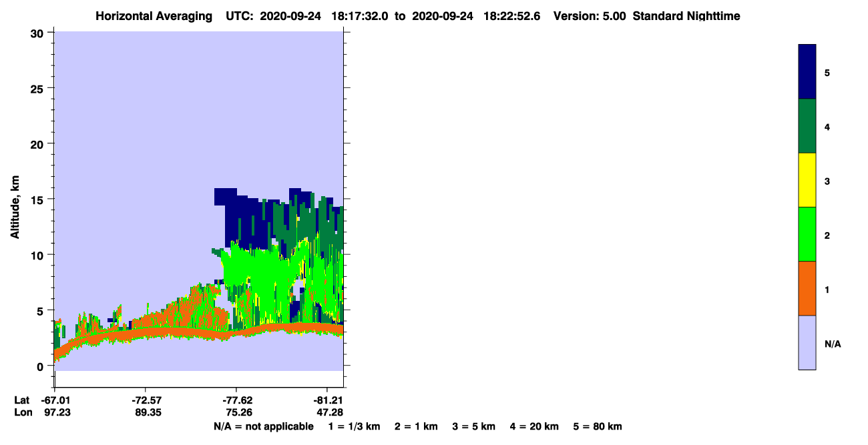Viewport: 868px width, 445px height.
Task: Click the altitude tick label 25
Action: [x=38, y=88]
